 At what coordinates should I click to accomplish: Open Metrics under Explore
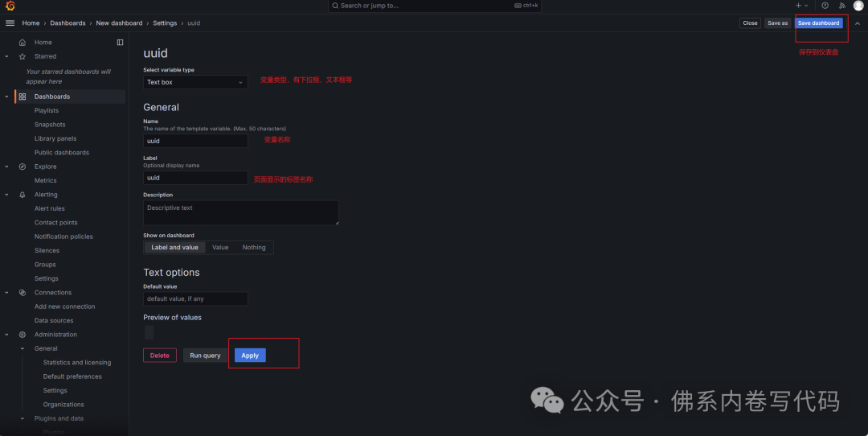(x=45, y=181)
